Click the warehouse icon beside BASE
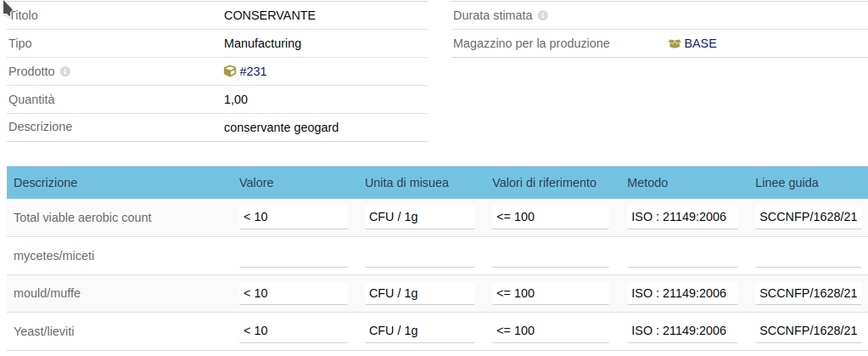 (x=675, y=44)
